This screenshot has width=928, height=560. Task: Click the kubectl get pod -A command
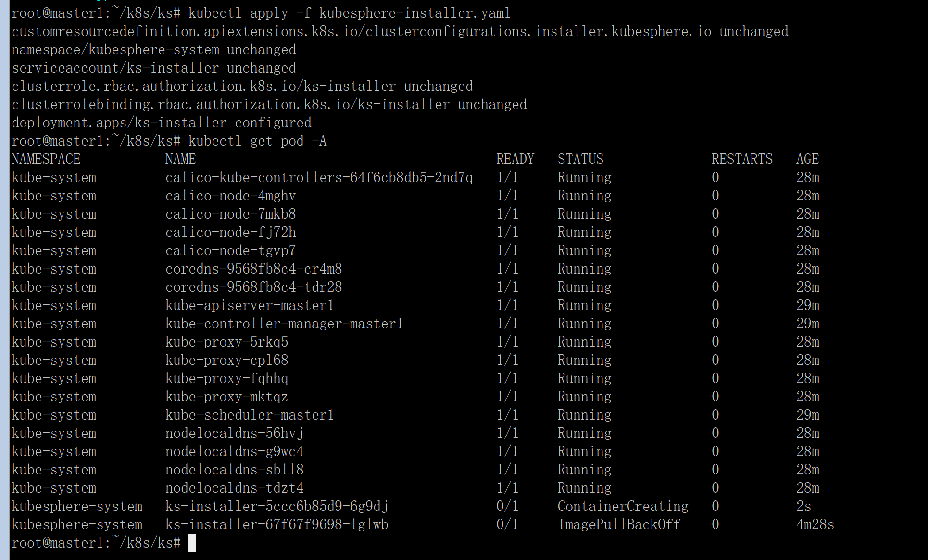click(x=258, y=141)
